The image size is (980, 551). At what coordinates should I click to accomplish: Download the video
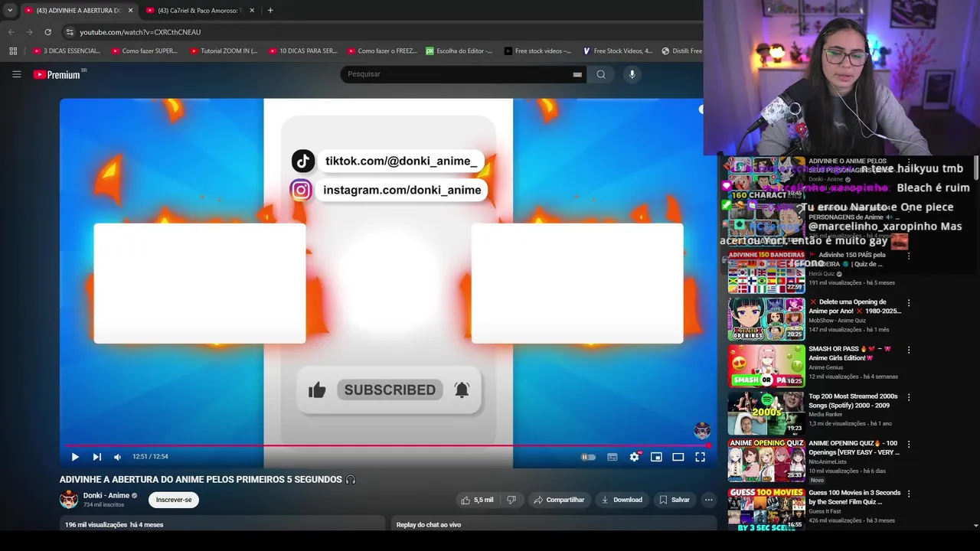click(x=622, y=500)
